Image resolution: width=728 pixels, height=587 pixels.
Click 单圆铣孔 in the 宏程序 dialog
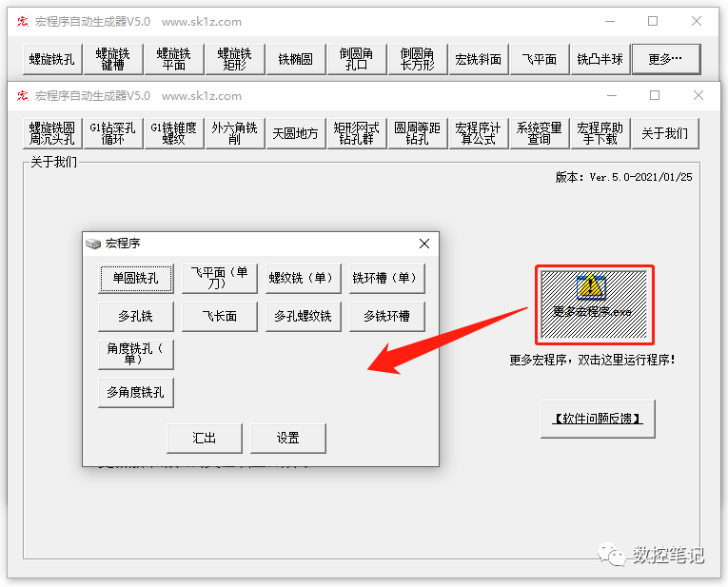tap(136, 279)
